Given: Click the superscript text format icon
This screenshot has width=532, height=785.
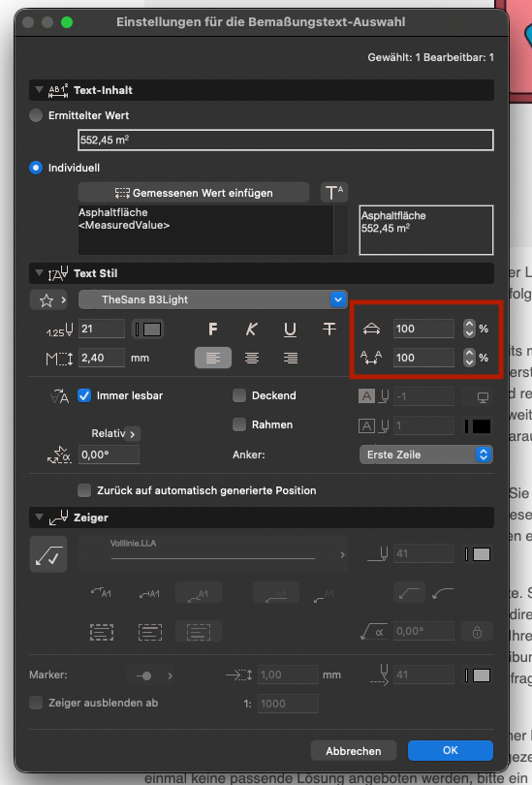Looking at the screenshot, I should pos(333,192).
